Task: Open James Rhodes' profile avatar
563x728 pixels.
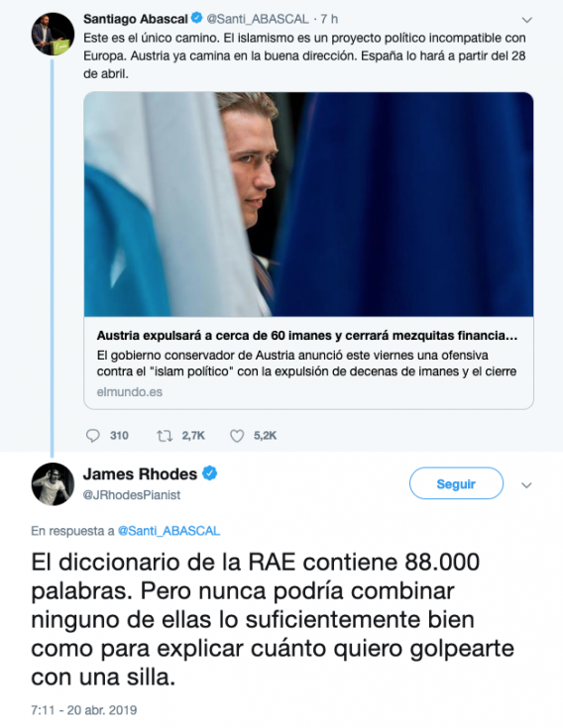Action: 53,483
